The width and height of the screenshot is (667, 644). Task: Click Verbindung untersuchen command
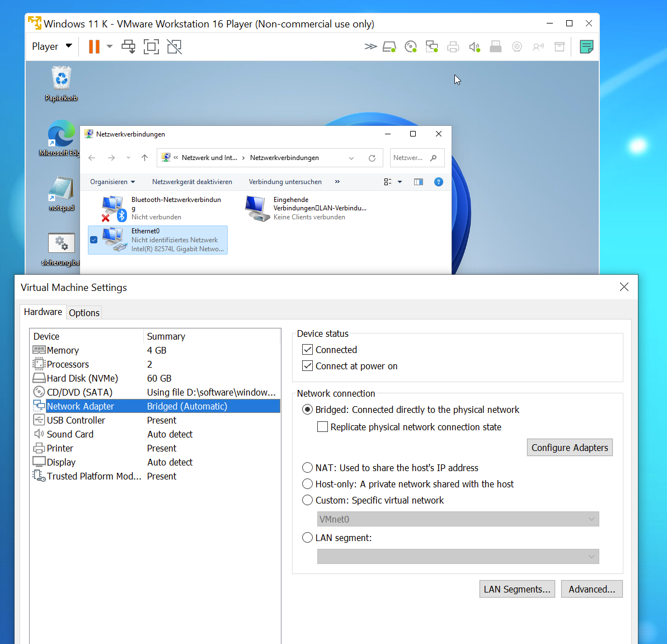click(285, 182)
